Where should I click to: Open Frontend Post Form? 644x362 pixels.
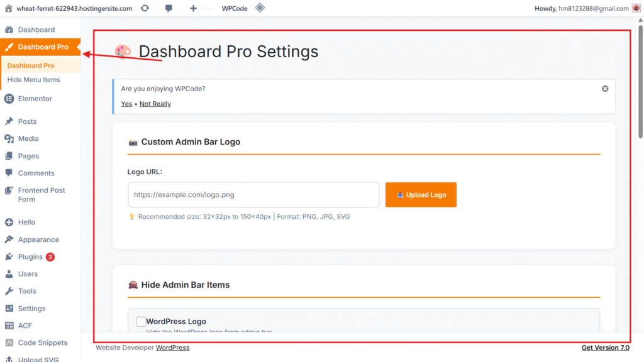[x=42, y=195]
